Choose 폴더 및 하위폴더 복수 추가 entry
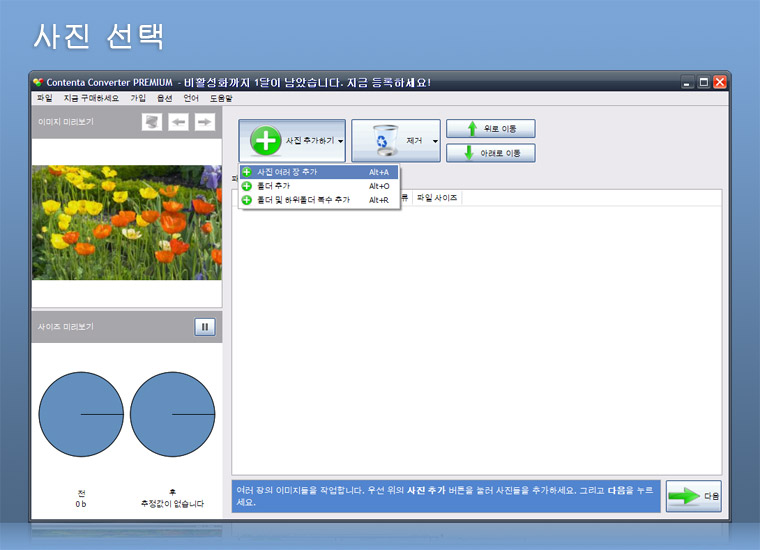Screen dimensions: 760x550 coord(319,200)
